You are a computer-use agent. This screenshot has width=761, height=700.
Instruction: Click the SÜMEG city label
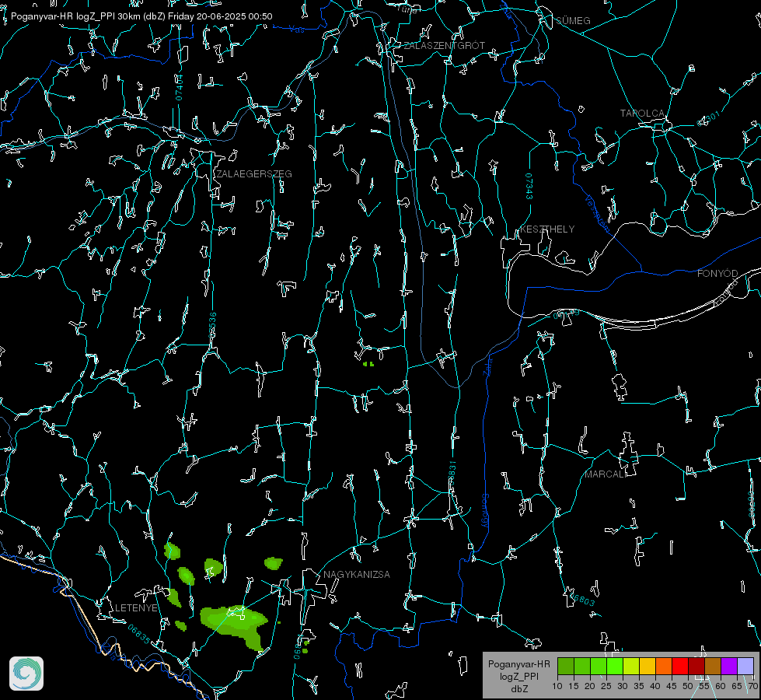point(573,20)
